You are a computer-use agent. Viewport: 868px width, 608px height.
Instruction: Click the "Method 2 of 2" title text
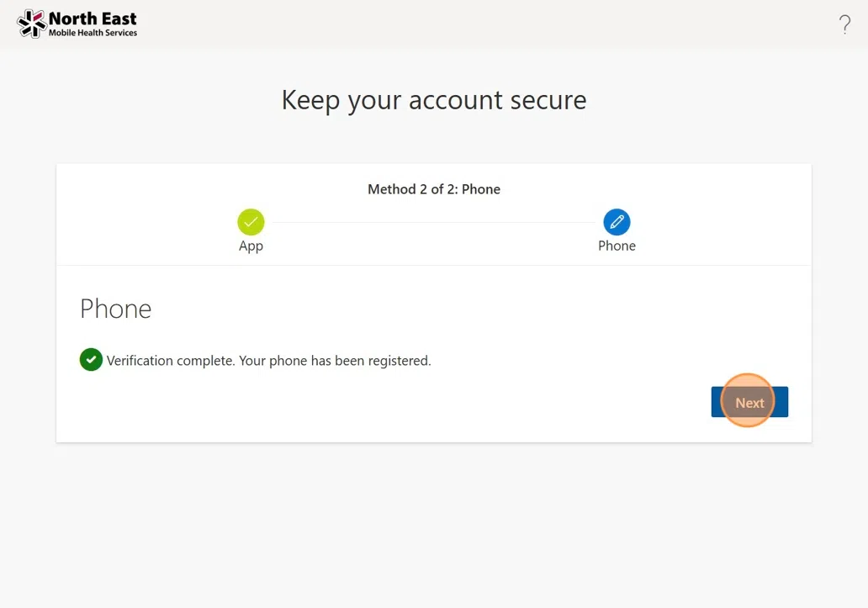click(x=412, y=189)
